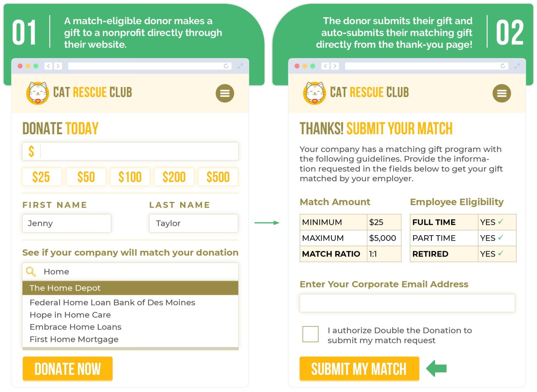The width and height of the screenshot is (537, 392).
Task: Select 'Hope in Home Care' from suggestions
Action: point(70,315)
